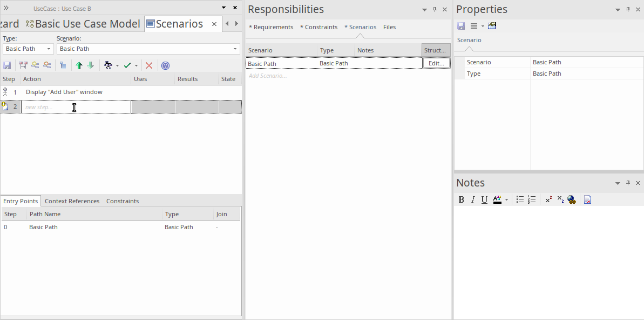Image resolution: width=644 pixels, height=320 pixels.
Task: Toggle underline formatting in Notes
Action: coord(484,199)
